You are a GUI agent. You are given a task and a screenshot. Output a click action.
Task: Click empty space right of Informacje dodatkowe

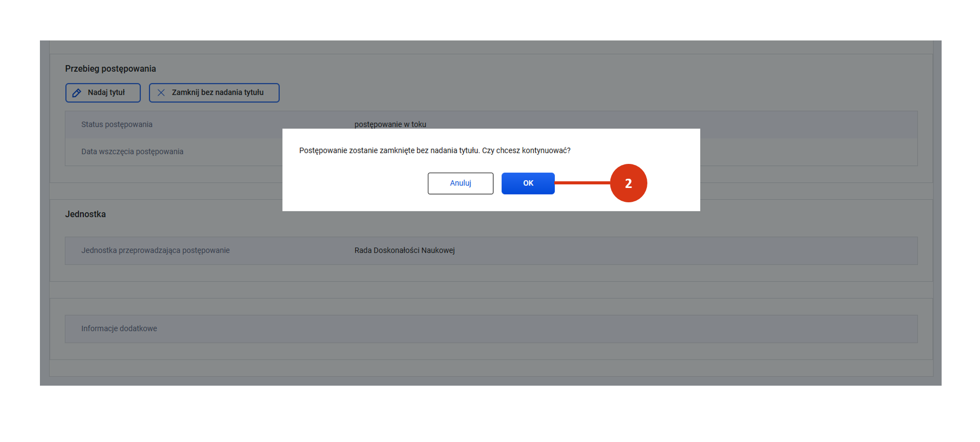tap(512, 329)
